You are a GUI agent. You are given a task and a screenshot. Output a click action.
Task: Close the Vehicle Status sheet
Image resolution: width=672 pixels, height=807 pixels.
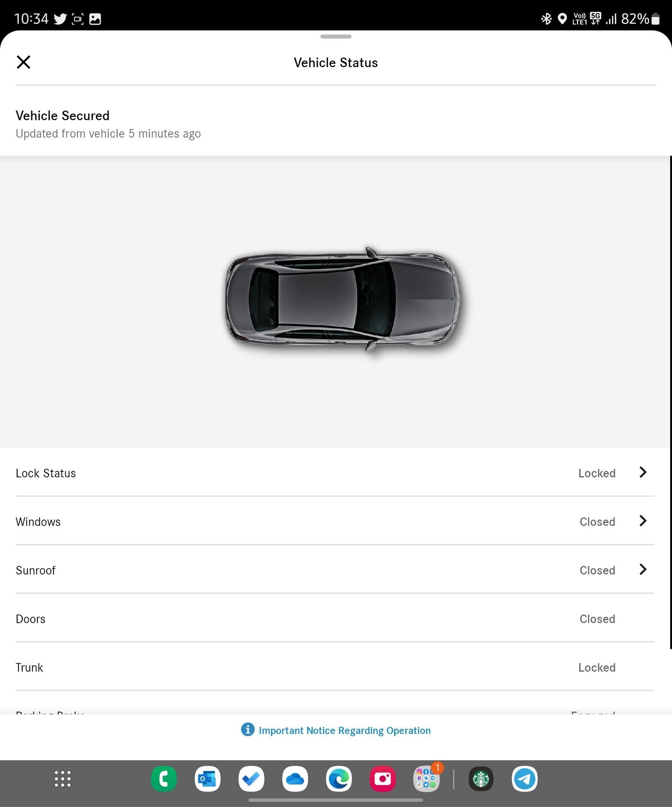[x=23, y=62]
